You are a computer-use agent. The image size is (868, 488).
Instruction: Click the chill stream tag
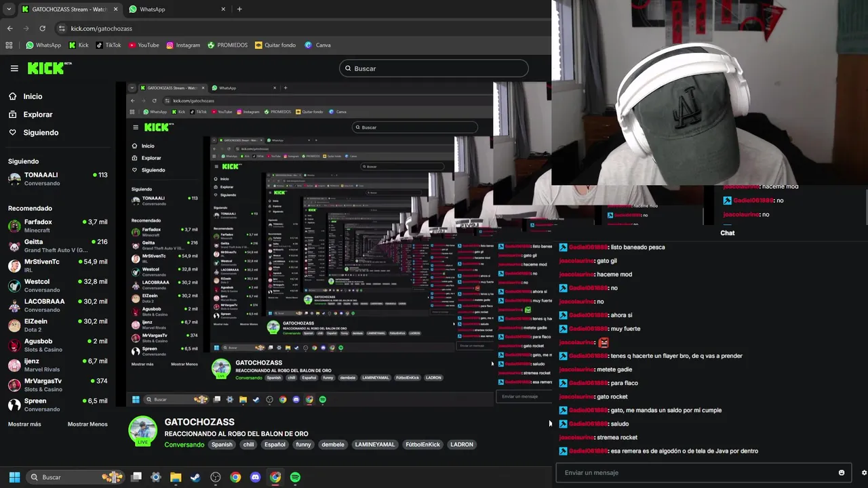[248, 445]
